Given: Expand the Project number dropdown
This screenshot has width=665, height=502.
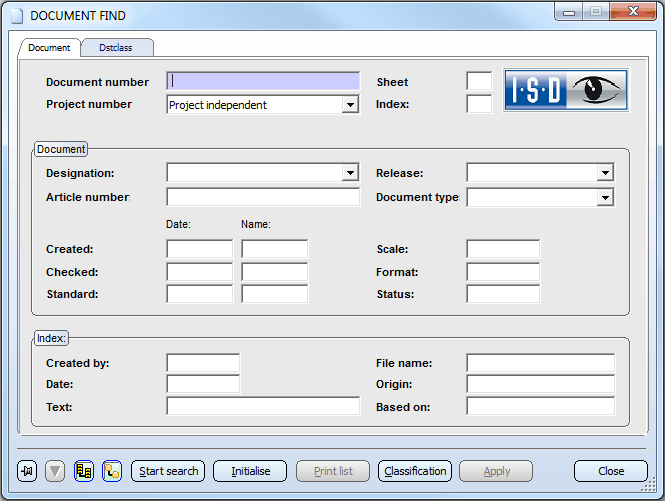Looking at the screenshot, I should pyautogui.click(x=350, y=105).
